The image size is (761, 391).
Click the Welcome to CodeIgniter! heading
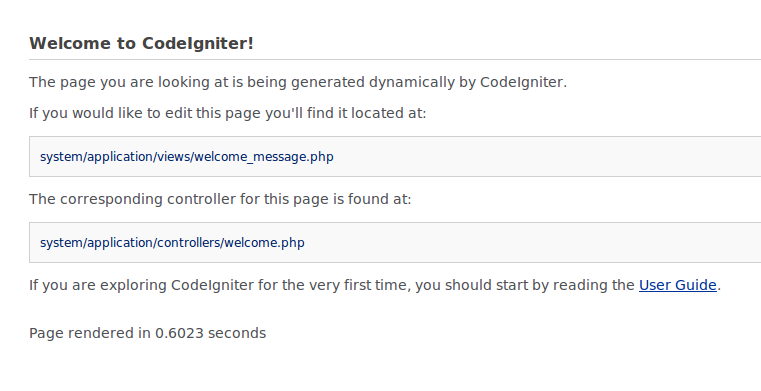click(141, 43)
